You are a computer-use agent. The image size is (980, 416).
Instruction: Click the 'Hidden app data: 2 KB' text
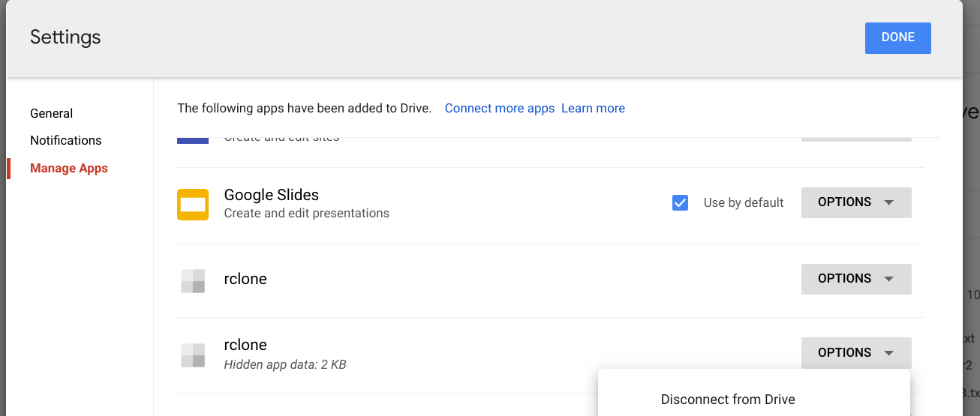pyautogui.click(x=285, y=365)
